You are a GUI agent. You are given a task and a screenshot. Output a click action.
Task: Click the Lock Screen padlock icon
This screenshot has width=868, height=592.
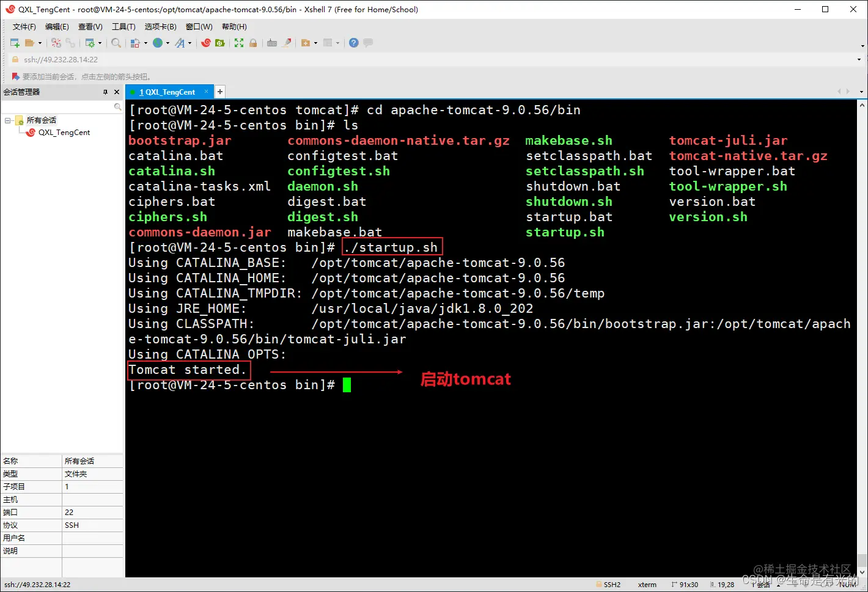click(253, 43)
